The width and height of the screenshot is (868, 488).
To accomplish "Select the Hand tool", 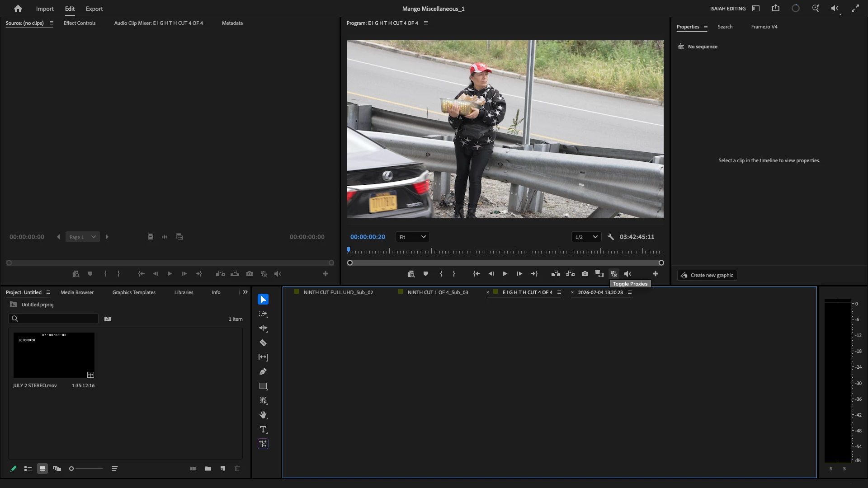I will 263,415.
